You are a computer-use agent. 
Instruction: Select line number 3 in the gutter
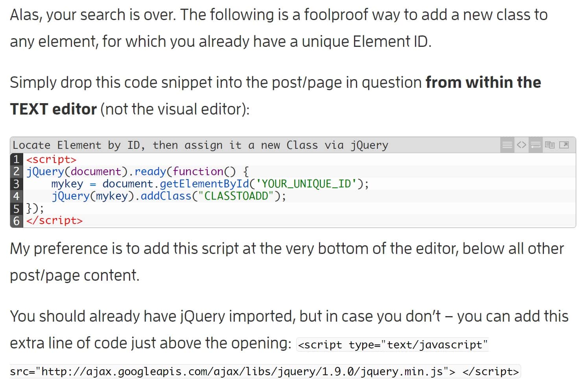point(16,183)
